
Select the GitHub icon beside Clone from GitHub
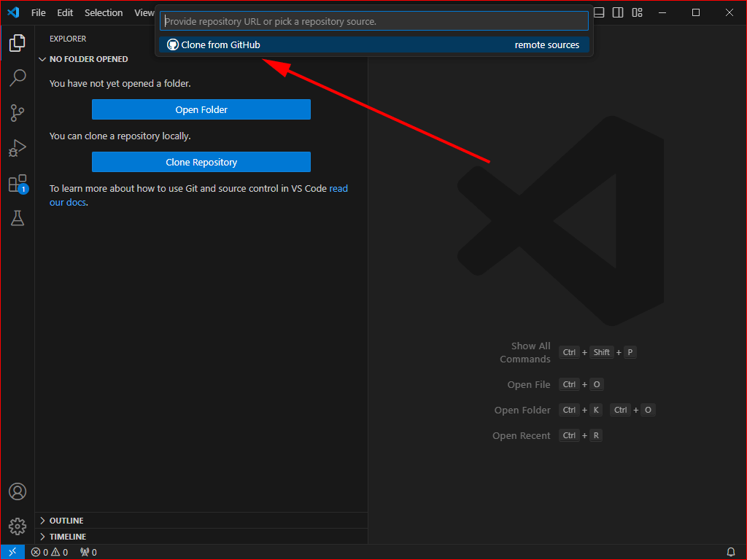[173, 44]
